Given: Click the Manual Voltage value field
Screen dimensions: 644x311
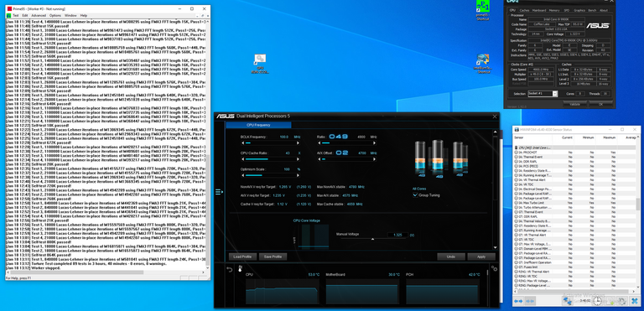Looking at the screenshot, I should [397, 235].
